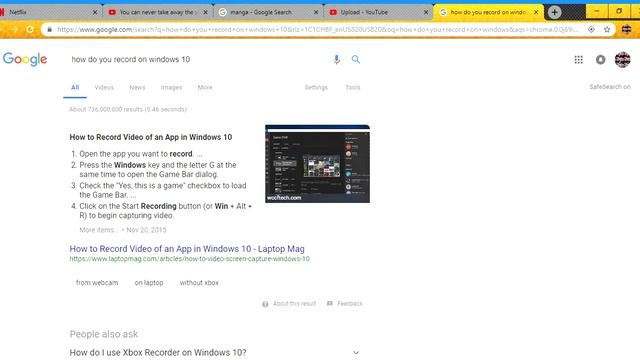Viewport: 640px width, 360px height.
Task: Open Laptop Mag article title link
Action: [187, 249]
